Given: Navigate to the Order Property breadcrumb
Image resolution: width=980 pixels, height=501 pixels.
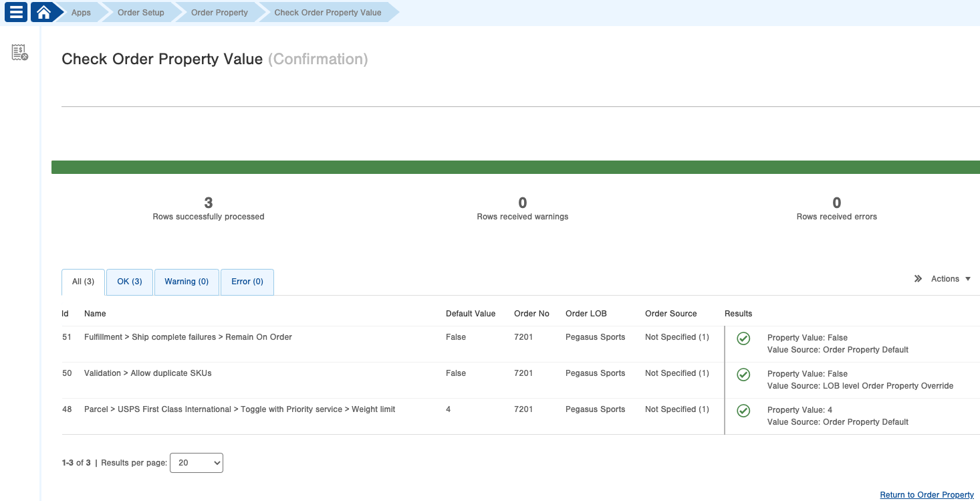Looking at the screenshot, I should tap(219, 13).
